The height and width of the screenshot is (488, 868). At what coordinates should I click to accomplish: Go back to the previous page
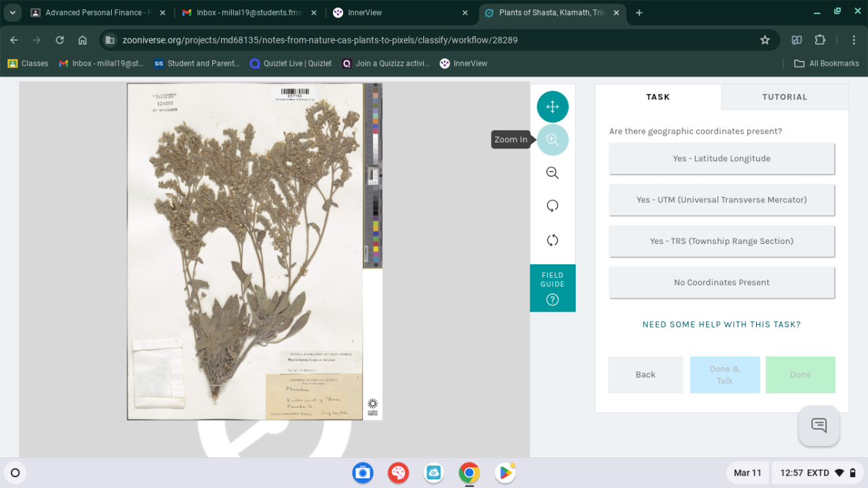tap(14, 40)
